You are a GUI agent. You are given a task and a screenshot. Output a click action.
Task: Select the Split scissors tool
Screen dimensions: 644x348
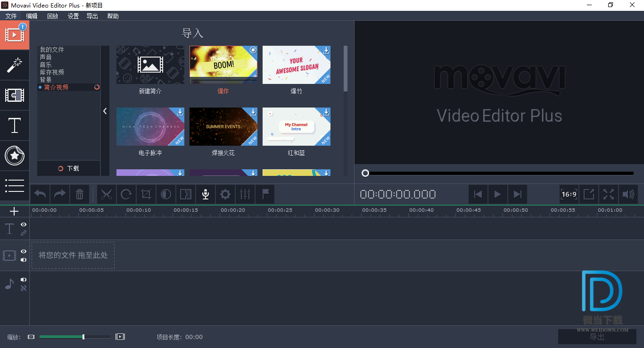(x=107, y=194)
